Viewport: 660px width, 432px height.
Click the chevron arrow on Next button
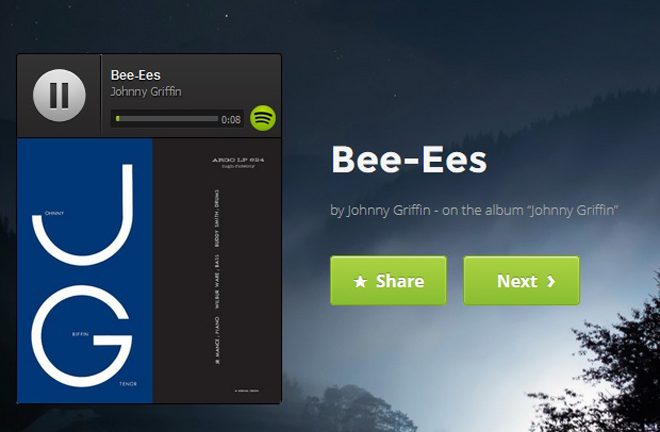(551, 281)
